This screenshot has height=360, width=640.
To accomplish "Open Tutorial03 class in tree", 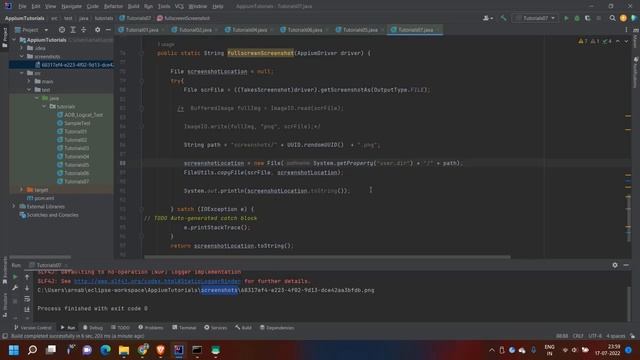I will (x=73, y=148).
